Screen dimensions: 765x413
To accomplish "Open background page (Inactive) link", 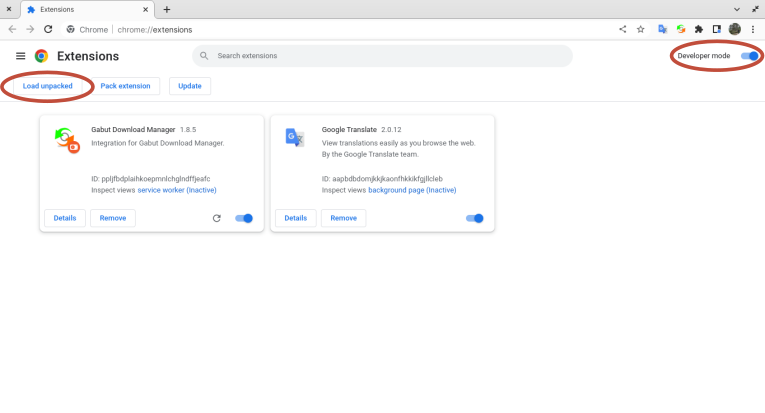I will [x=412, y=190].
